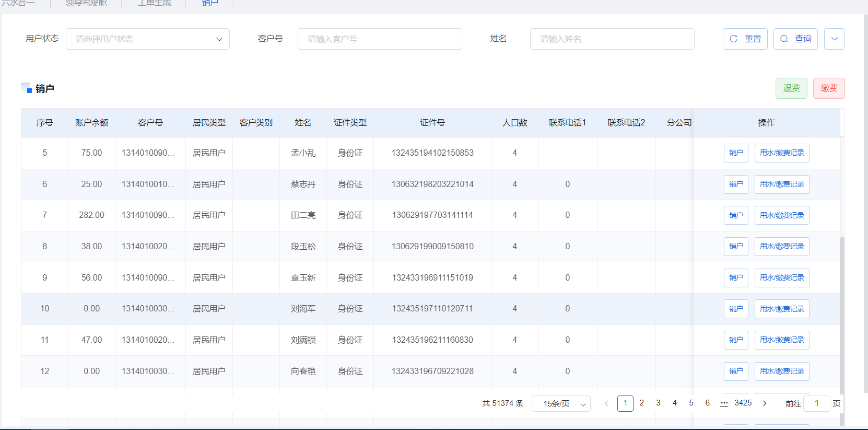The width and height of the screenshot is (868, 430).
Task: Click 销户 for 向春艳's row
Action: coord(736,371)
